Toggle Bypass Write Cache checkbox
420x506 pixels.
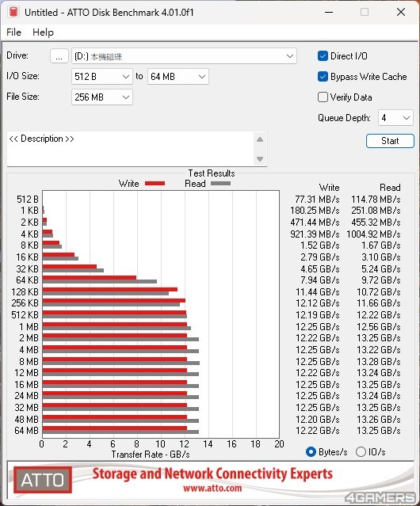(323, 77)
